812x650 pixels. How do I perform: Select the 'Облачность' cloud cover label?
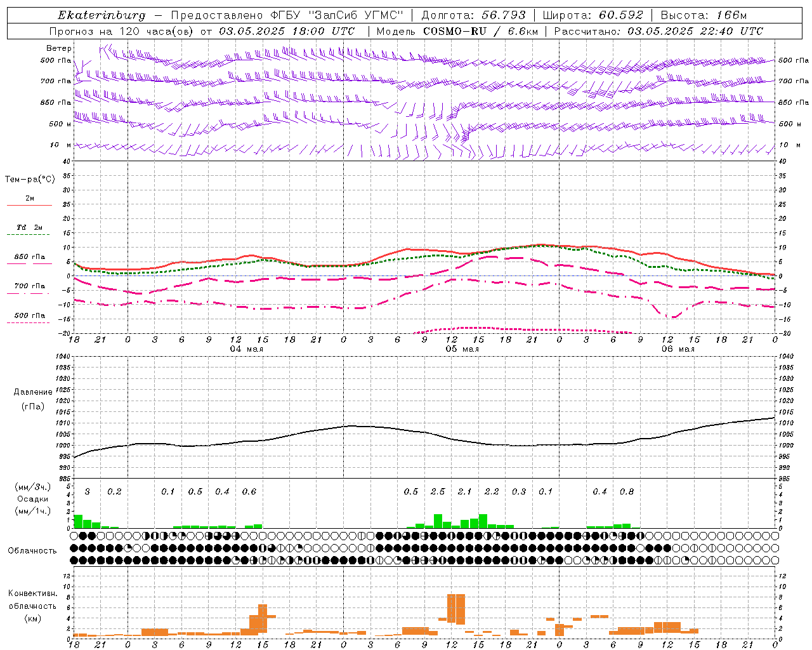click(x=32, y=551)
